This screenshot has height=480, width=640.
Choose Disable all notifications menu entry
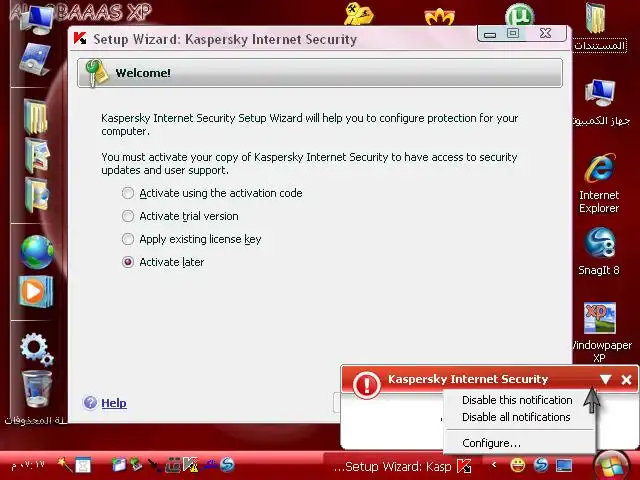[516, 417]
